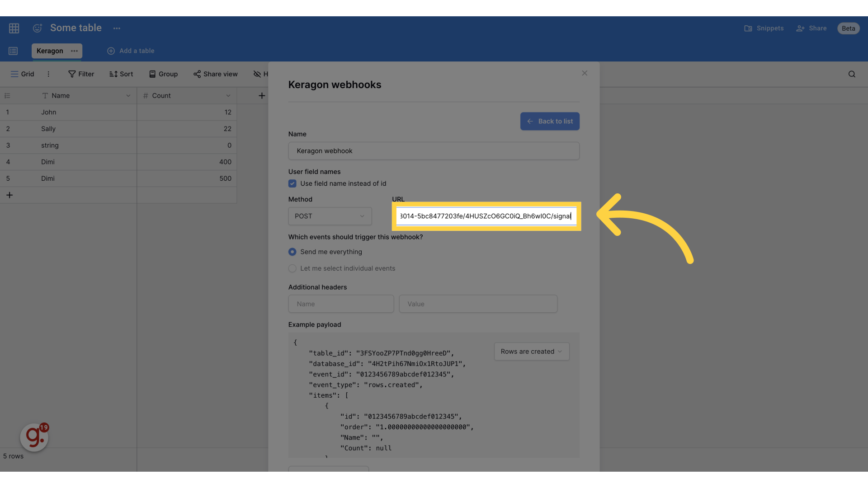Click the Share button in header

pos(811,28)
